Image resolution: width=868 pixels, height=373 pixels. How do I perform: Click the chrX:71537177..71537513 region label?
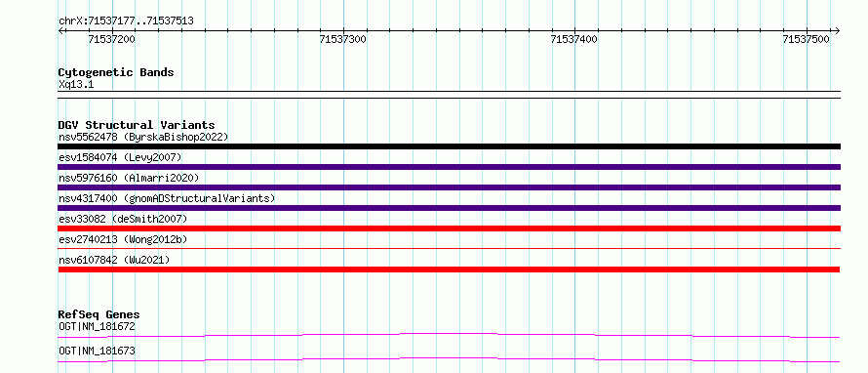click(x=126, y=21)
